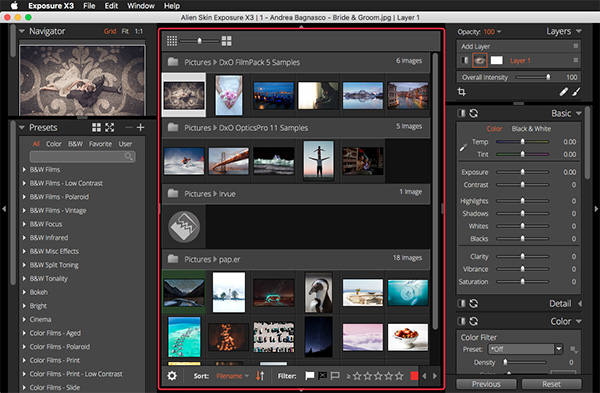Click the presets search field
This screenshot has height=393, width=600.
pos(82,157)
